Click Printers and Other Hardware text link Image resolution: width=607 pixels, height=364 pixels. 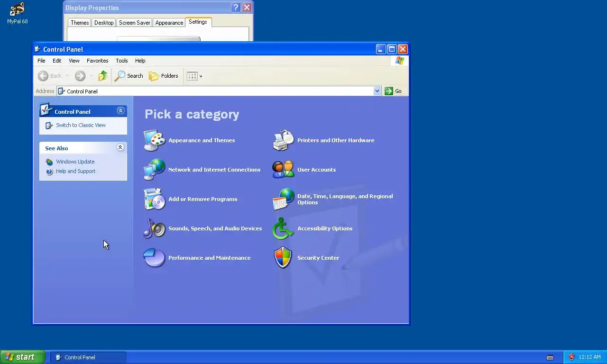336,140
